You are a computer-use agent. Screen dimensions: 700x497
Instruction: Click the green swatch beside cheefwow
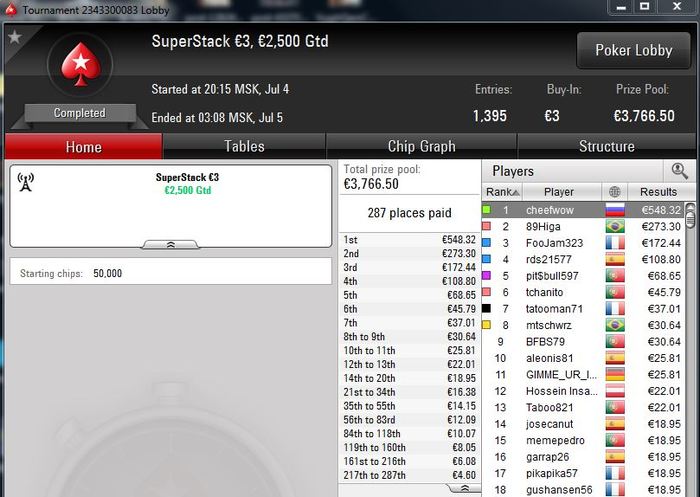[487, 209]
